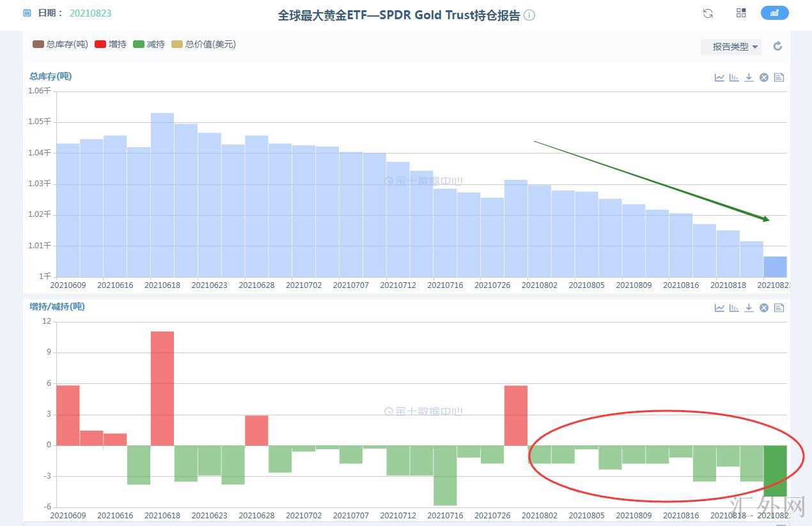Screen dimensions: 812x526
Task: Select the dark green latest 减持 bar
Action: click(x=775, y=471)
